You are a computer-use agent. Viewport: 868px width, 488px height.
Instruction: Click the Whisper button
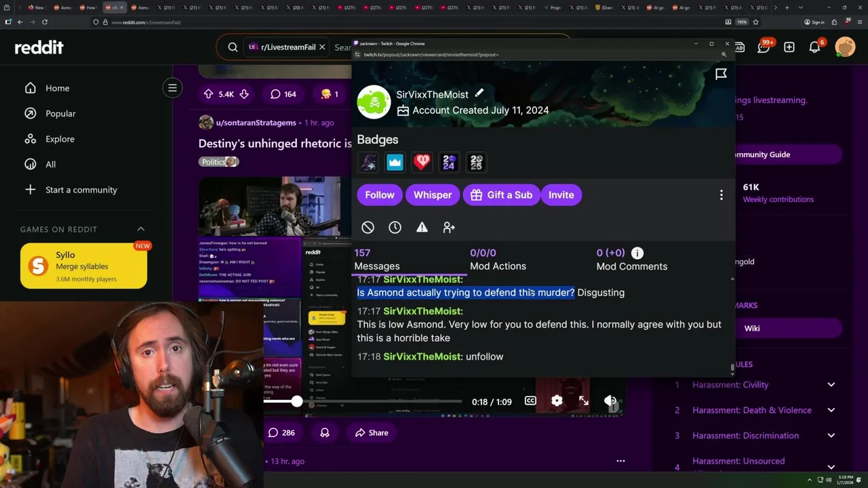point(433,195)
